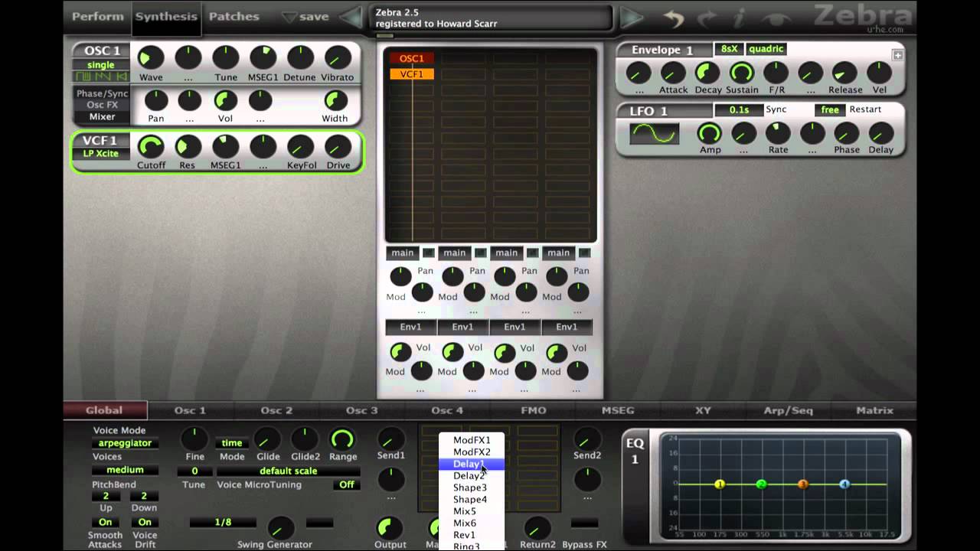The width and height of the screenshot is (980, 551).
Task: Switch to the Patches tab
Action: tap(234, 16)
